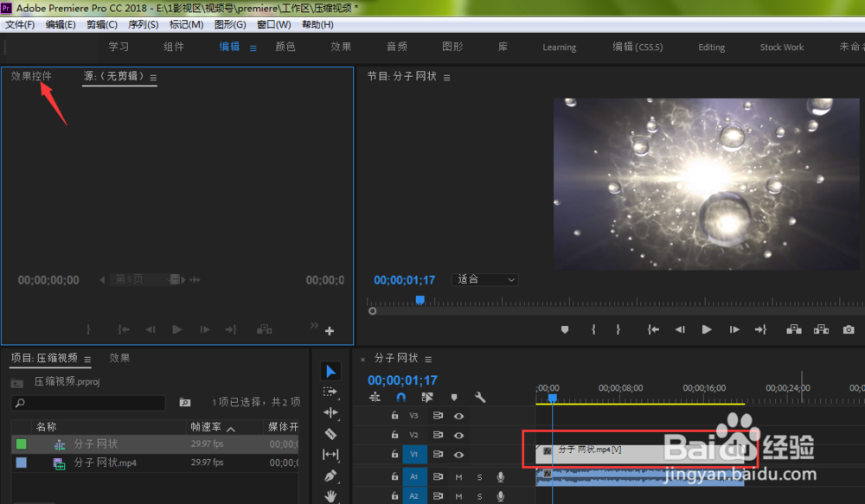
Task: Switch to 效果控件 tab
Action: [x=31, y=76]
